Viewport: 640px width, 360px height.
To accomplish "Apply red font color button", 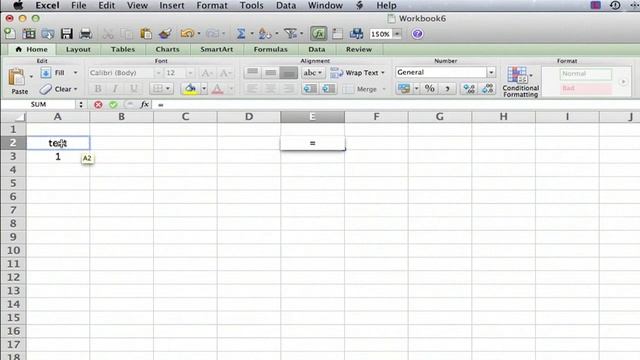I will [218, 89].
